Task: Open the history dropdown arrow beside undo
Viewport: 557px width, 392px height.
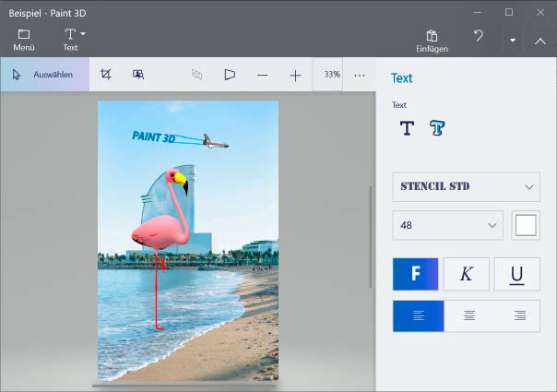Action: tap(513, 41)
